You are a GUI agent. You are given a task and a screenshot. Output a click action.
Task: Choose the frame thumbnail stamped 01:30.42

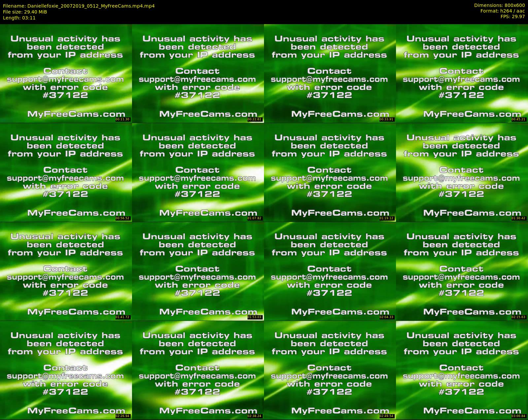coord(462,172)
